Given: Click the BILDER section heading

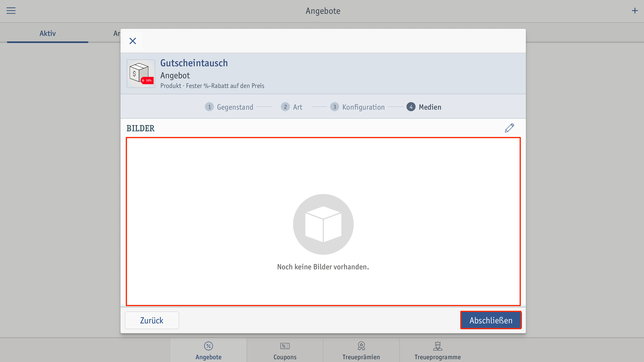Looking at the screenshot, I should click(140, 128).
